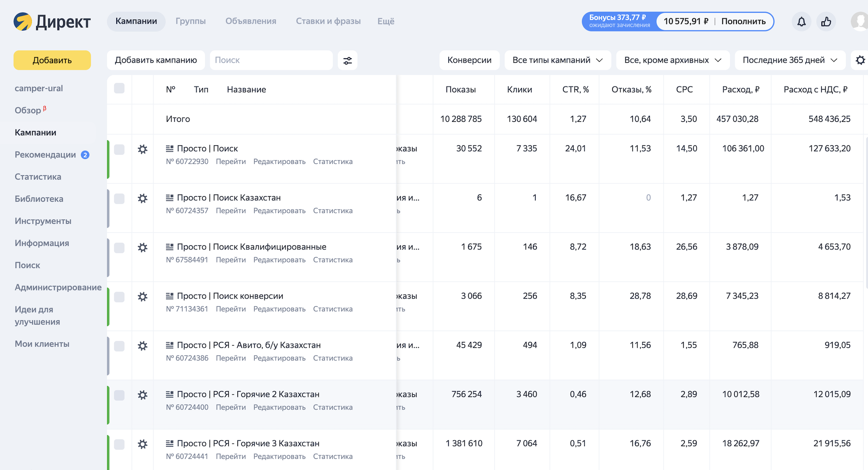868x470 pixels.
Task: Switch to Ставки и фразы tab
Action: point(328,21)
